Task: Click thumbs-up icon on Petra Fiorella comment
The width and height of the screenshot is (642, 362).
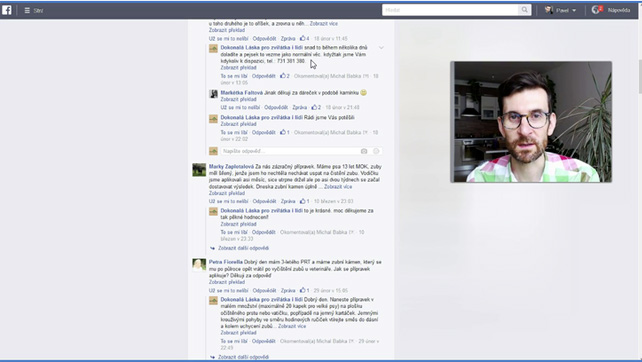Action: [x=303, y=290]
